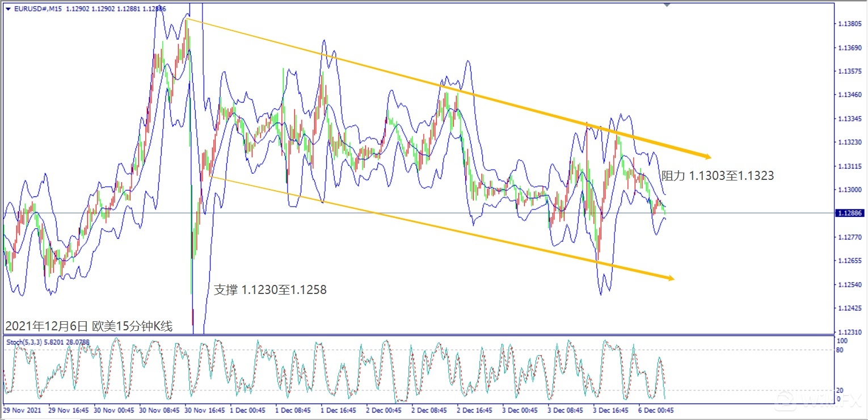Image resolution: width=868 pixels, height=420 pixels.
Task: Click the 1 Dec 16:45 time label
Action: coord(339,409)
